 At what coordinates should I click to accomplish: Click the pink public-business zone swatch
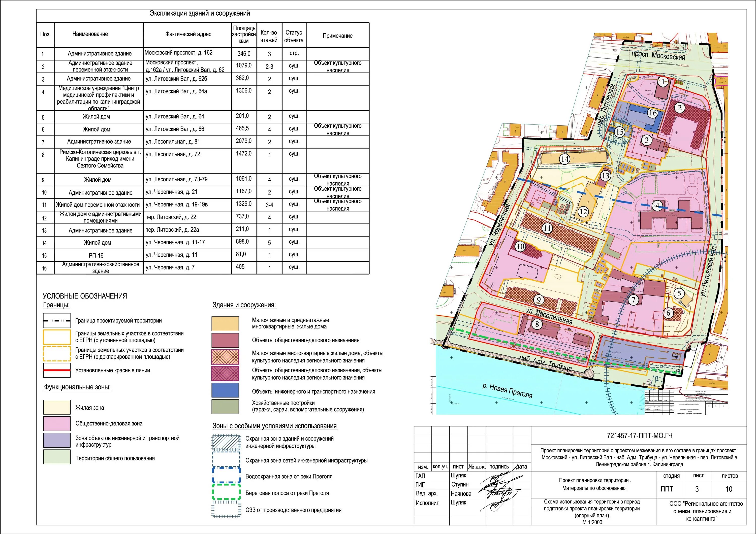[57, 423]
